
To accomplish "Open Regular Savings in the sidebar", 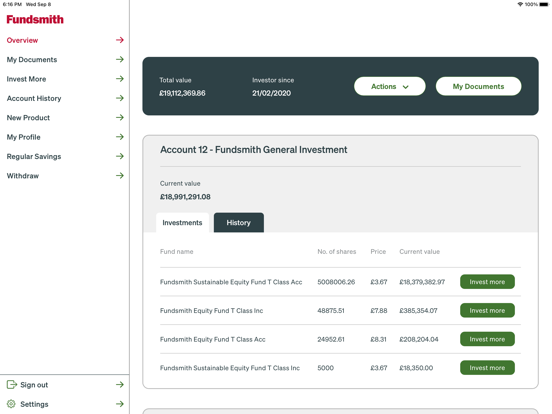I will [x=34, y=156].
